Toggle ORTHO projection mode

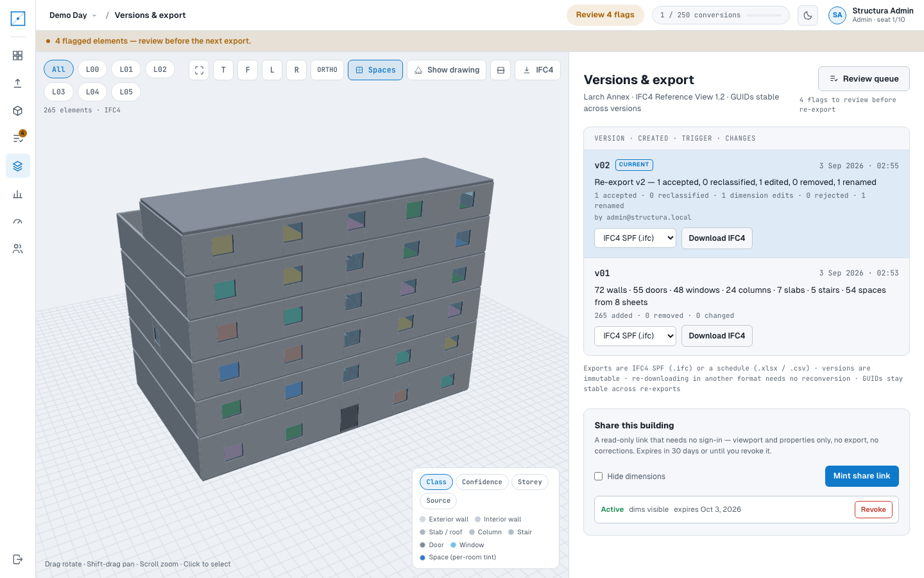pyautogui.click(x=327, y=70)
